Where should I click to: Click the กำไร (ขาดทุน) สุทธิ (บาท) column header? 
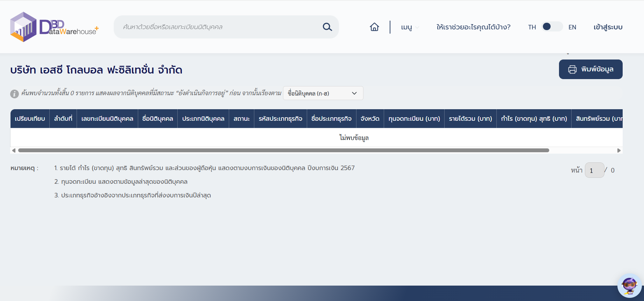pos(534,119)
